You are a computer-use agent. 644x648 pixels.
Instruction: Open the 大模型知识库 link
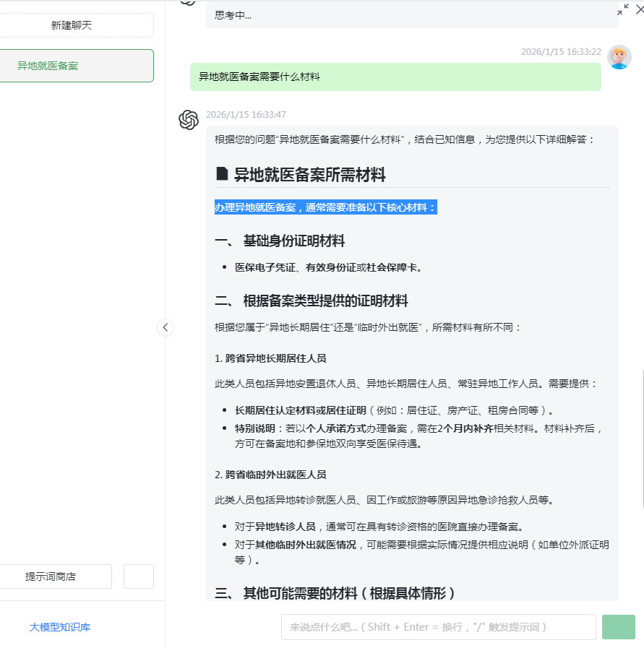coord(60,627)
